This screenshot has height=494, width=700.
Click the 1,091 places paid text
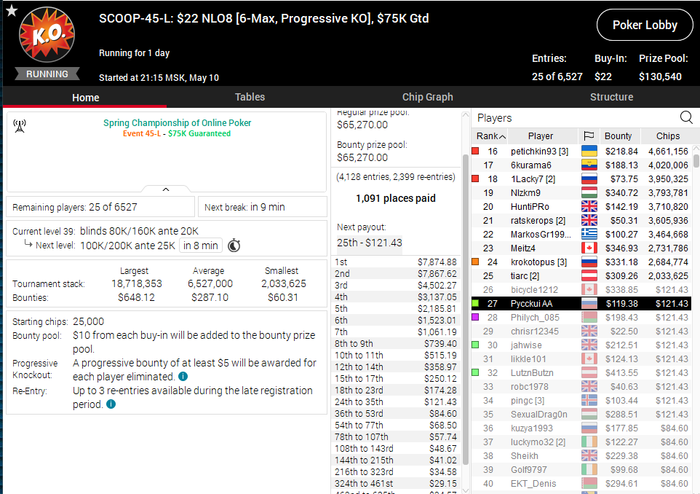coord(396,198)
